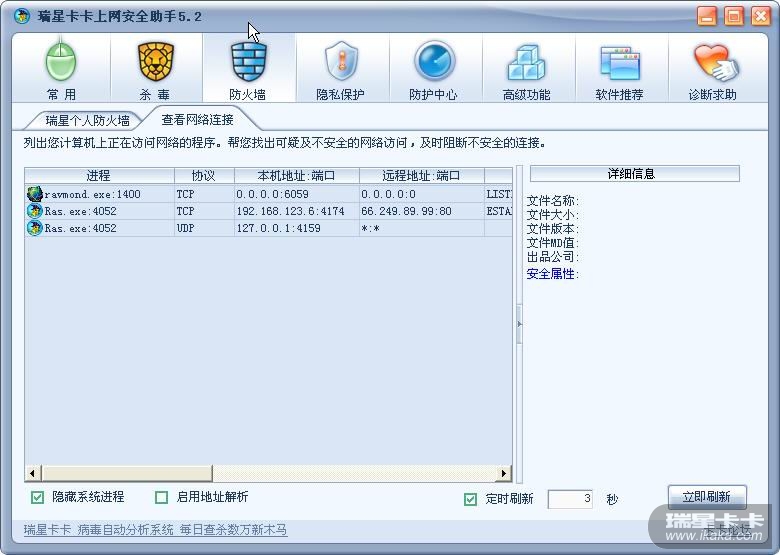Switch to 查看网络连接 tab
The image size is (780, 555).
coord(197,119)
